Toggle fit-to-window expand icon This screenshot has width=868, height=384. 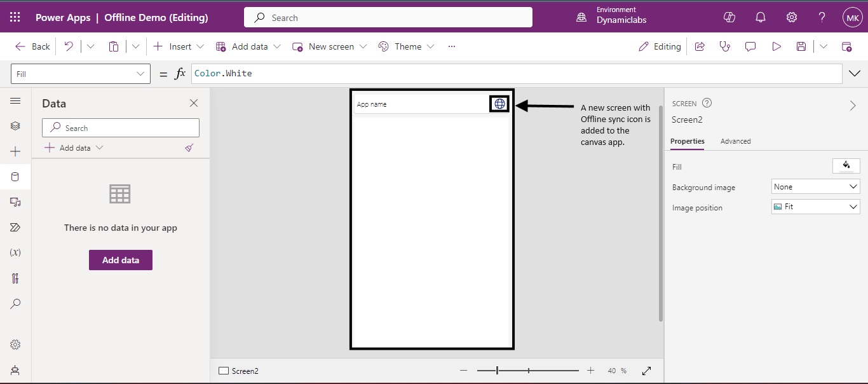(646, 371)
